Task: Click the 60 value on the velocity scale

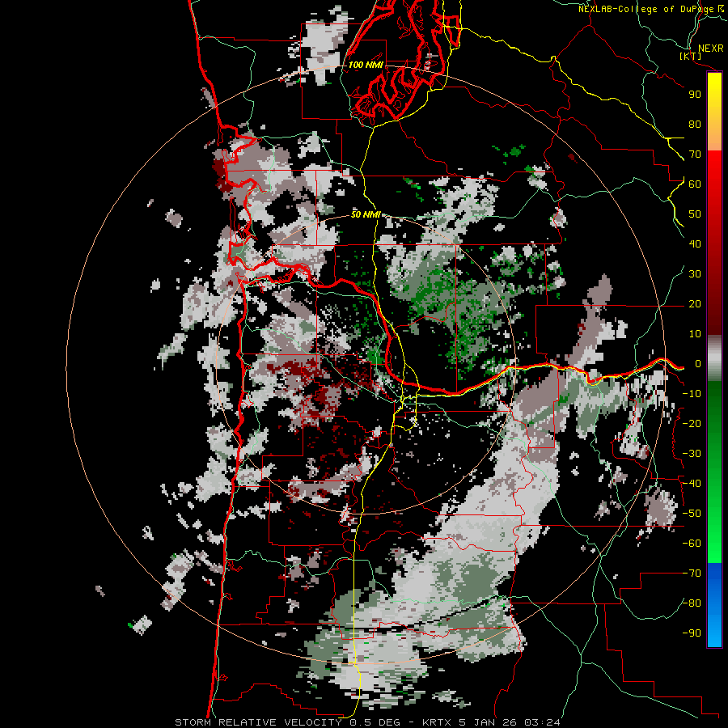Action: pyautogui.click(x=695, y=184)
